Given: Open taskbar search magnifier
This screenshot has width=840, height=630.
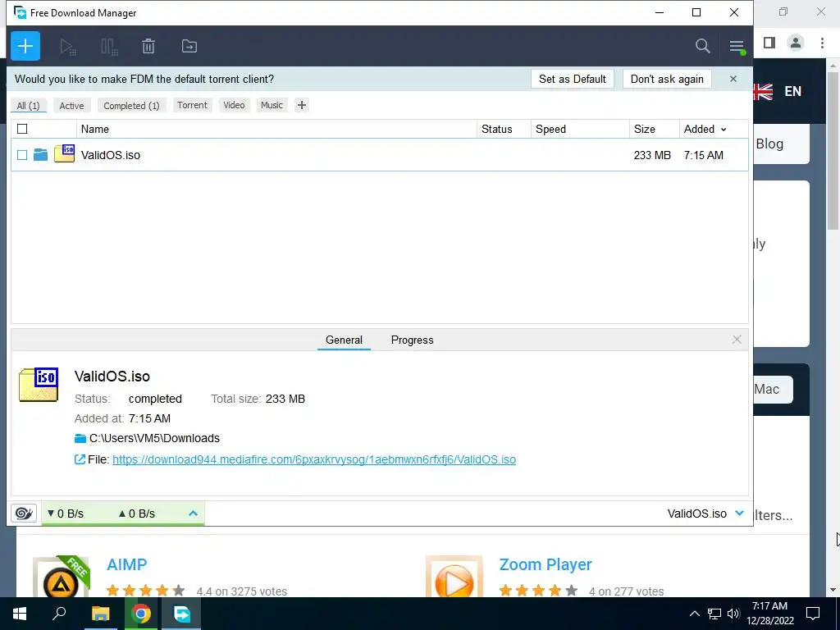Looking at the screenshot, I should click(x=59, y=614).
